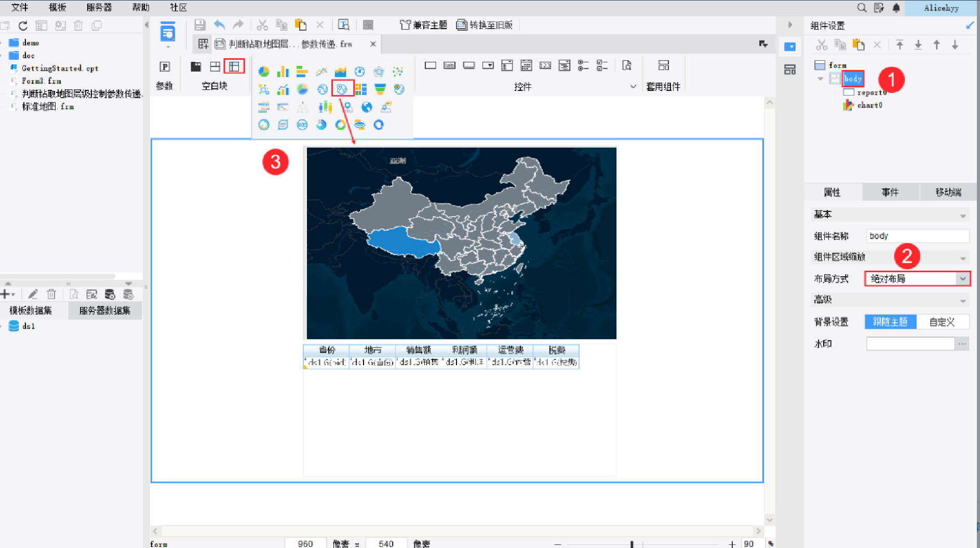Add a dropdown combo box widget
Viewport: 980px width, 548px height.
point(488,65)
